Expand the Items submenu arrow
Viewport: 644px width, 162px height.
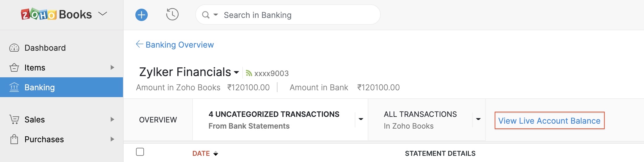point(112,67)
